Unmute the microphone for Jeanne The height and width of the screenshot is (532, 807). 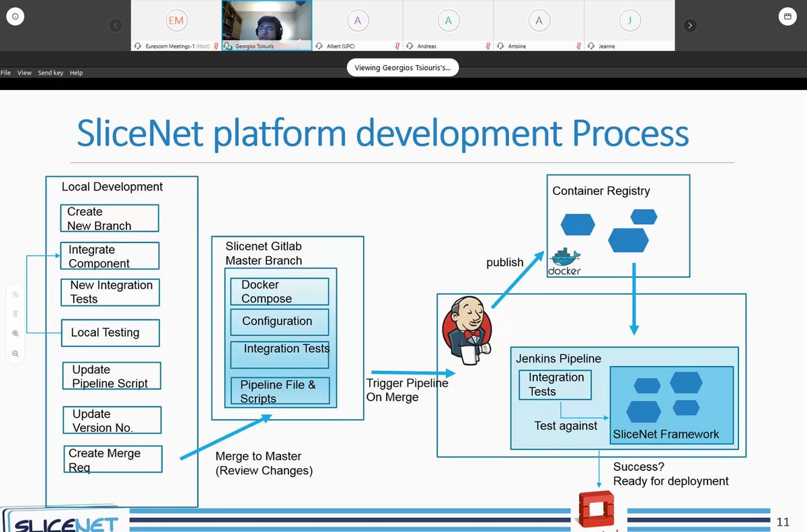pos(669,46)
